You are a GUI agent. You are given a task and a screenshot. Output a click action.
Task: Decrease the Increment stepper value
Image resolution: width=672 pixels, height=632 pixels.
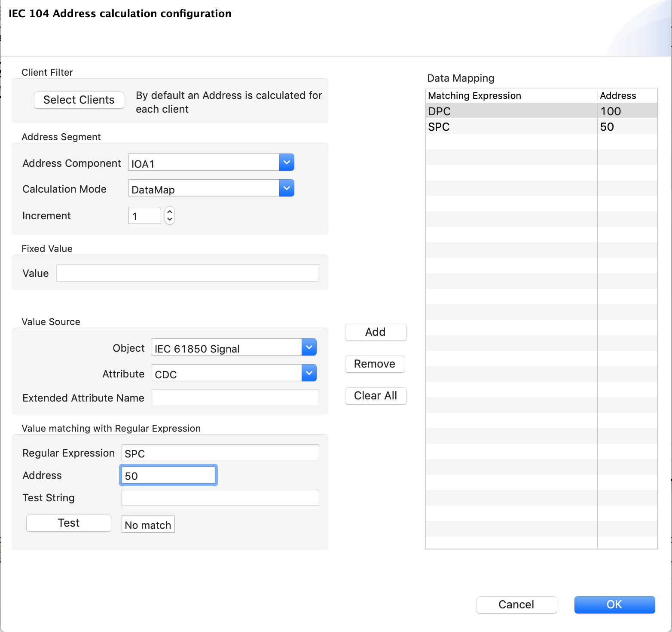(170, 219)
